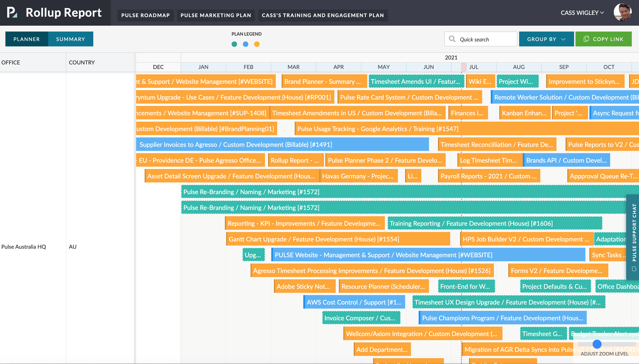The image size is (639, 364).
Task: Click the search magnifier icon
Action: point(452,39)
